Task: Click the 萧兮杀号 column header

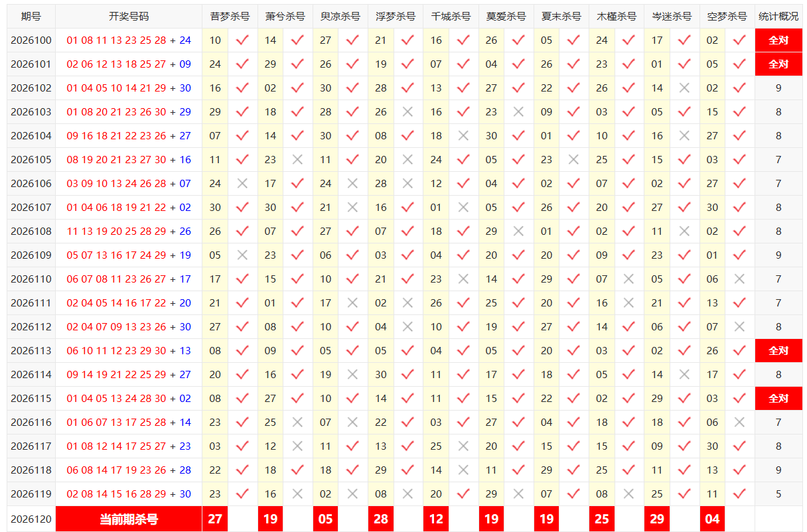Action: pyautogui.click(x=285, y=17)
